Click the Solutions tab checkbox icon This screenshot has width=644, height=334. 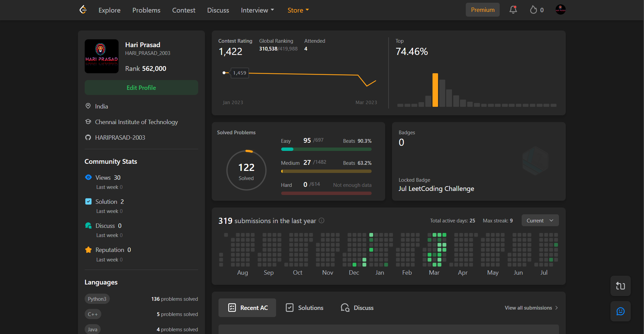point(290,308)
